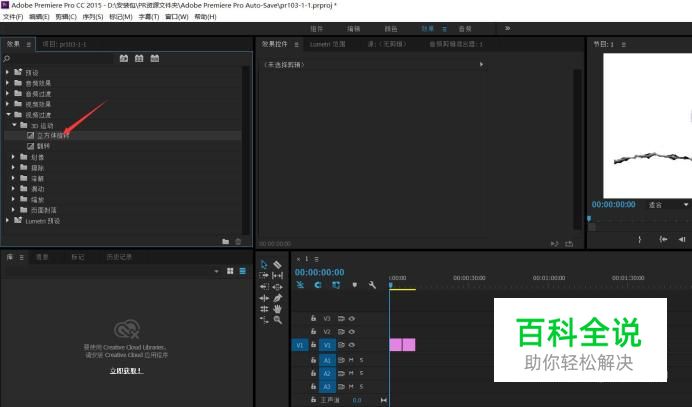
Task: Select the Slip tool
Action: coord(278,275)
